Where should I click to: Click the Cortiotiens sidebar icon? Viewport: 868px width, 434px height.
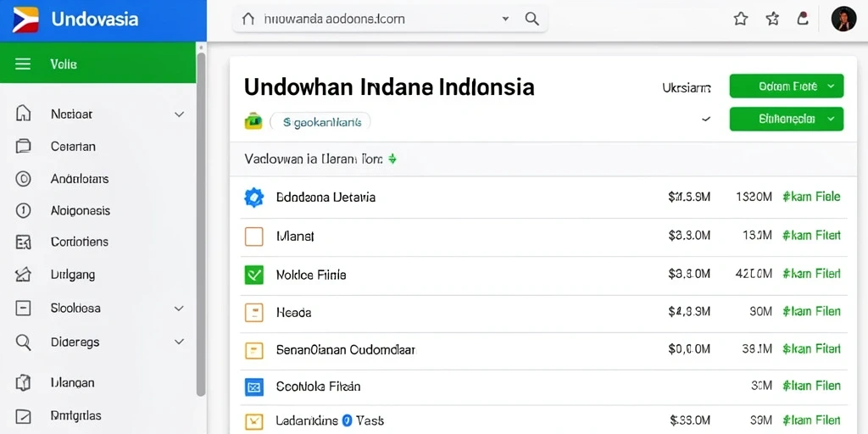[x=23, y=242]
